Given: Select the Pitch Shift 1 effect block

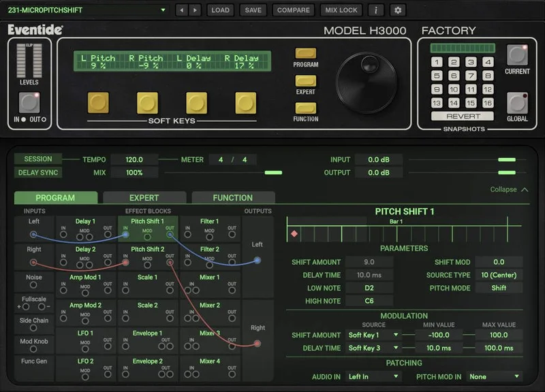Looking at the screenshot, I should [148, 229].
